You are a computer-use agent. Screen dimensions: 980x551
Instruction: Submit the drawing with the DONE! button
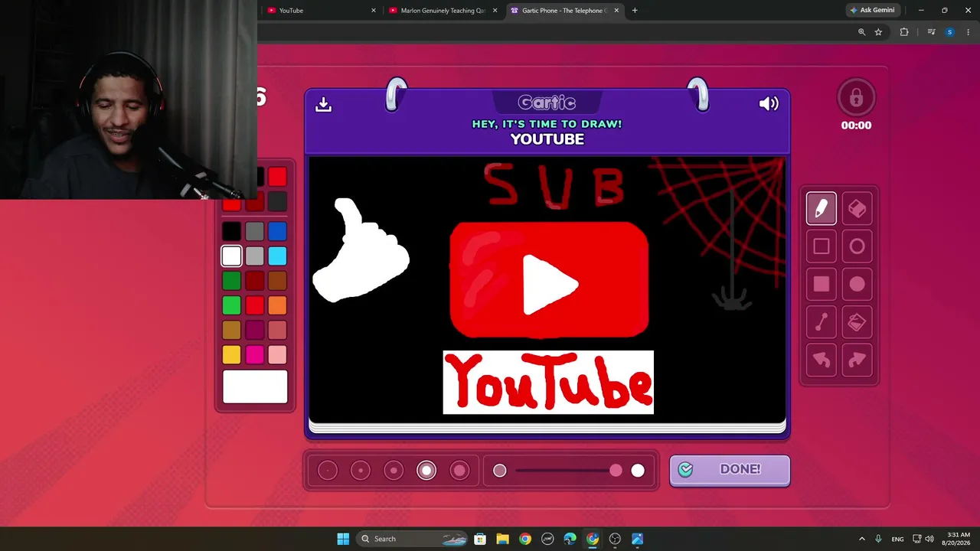pos(730,470)
